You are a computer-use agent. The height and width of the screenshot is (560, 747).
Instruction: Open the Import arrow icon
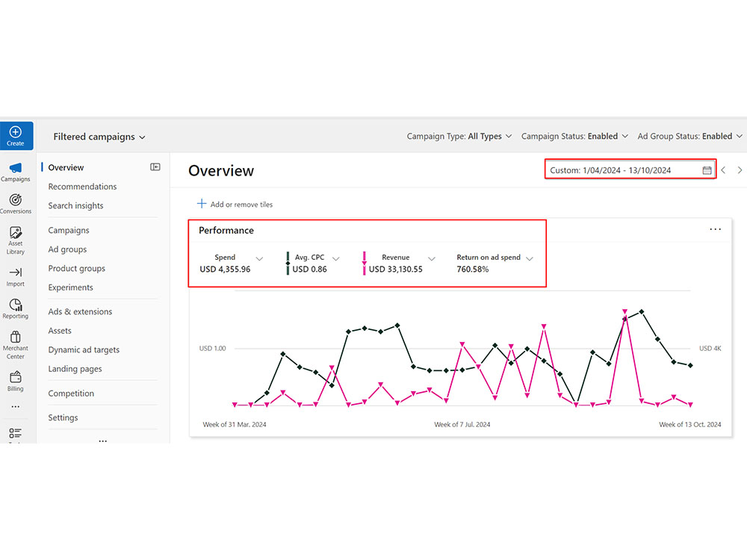[x=15, y=273]
